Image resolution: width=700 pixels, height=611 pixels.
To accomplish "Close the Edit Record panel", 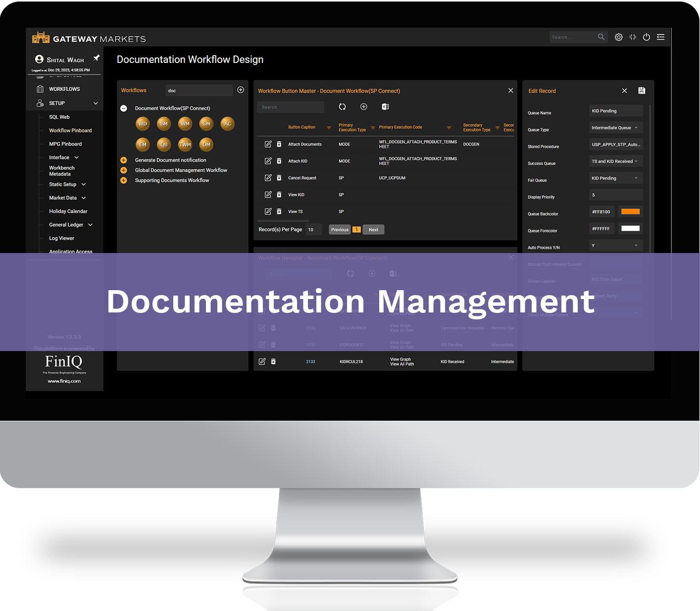I will tap(624, 91).
